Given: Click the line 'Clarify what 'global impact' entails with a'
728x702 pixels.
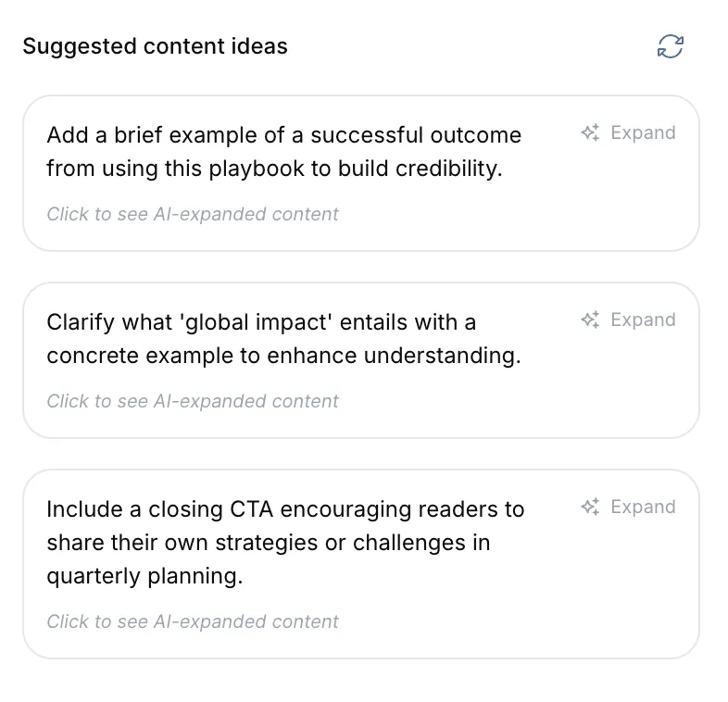Looking at the screenshot, I should point(261,322).
